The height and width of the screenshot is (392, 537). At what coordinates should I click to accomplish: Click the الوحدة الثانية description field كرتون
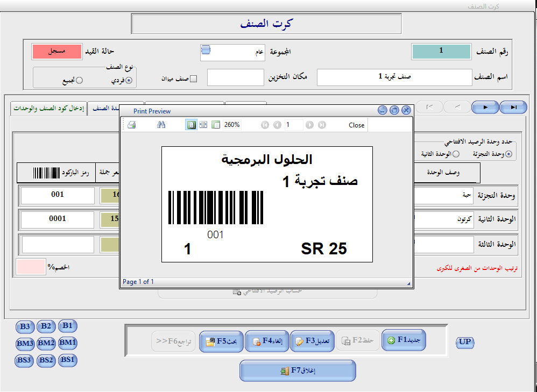[443, 220]
